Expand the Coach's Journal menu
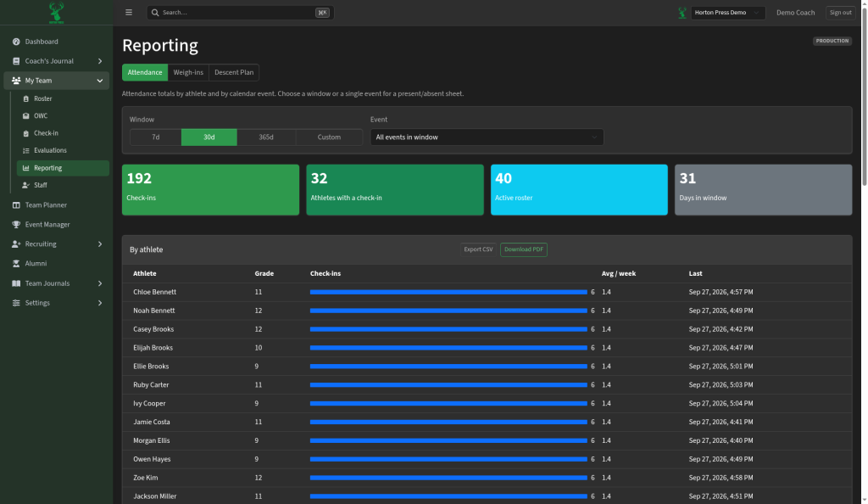This screenshot has height=504, width=868. coord(57,61)
